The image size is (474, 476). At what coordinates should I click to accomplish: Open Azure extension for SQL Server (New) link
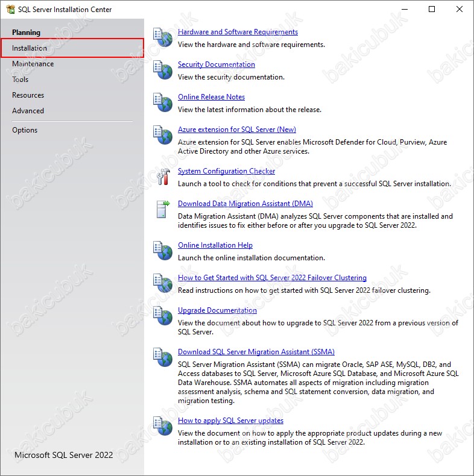pos(236,130)
